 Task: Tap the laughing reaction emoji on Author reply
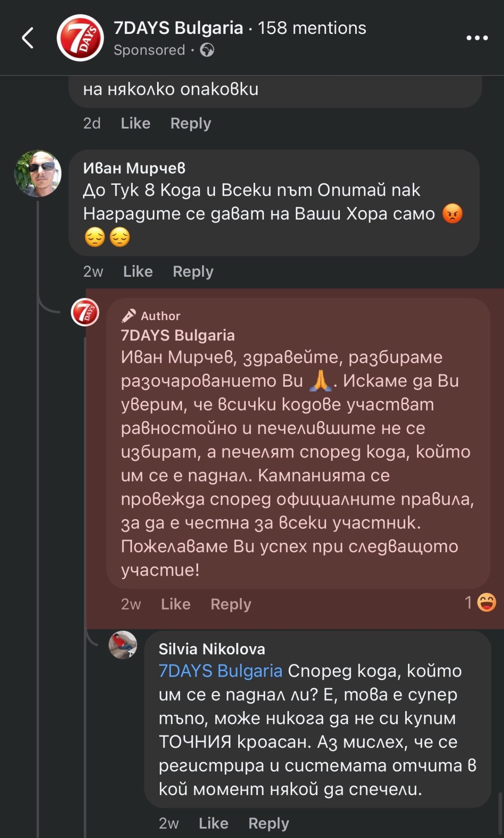tap(487, 602)
